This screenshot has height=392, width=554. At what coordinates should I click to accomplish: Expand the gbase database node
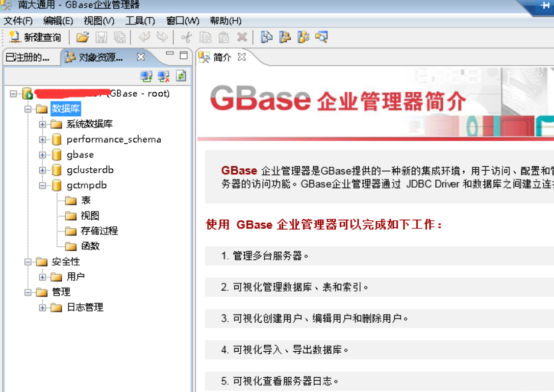pyautogui.click(x=42, y=155)
